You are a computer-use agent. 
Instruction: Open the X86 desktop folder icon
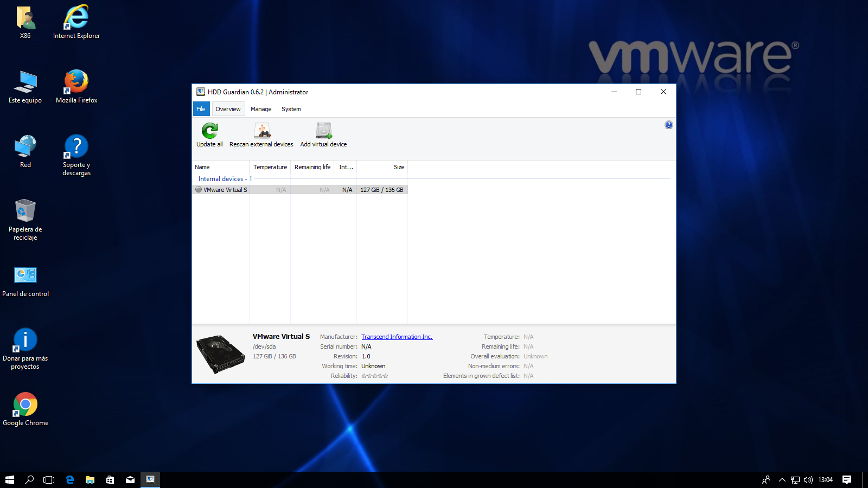25,22
